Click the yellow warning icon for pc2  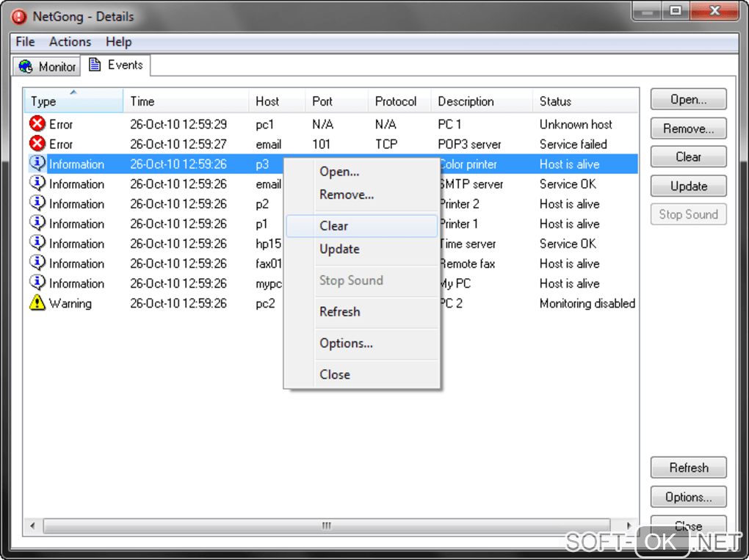37,302
